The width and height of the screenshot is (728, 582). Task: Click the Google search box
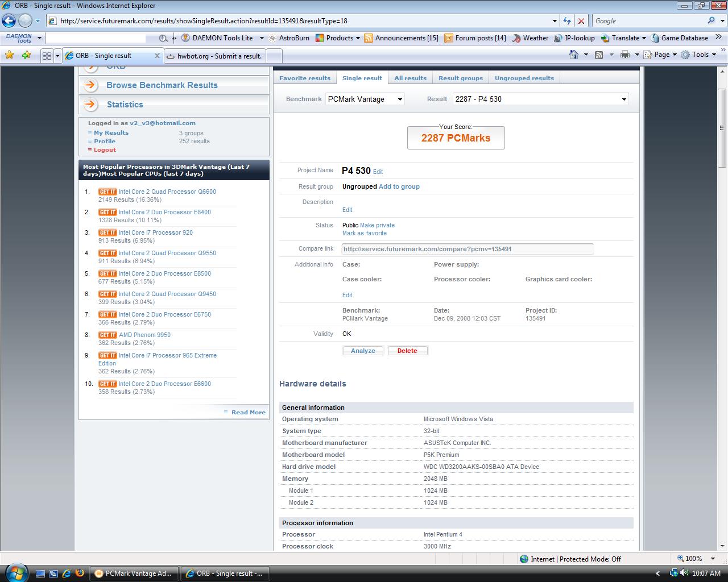click(x=648, y=20)
